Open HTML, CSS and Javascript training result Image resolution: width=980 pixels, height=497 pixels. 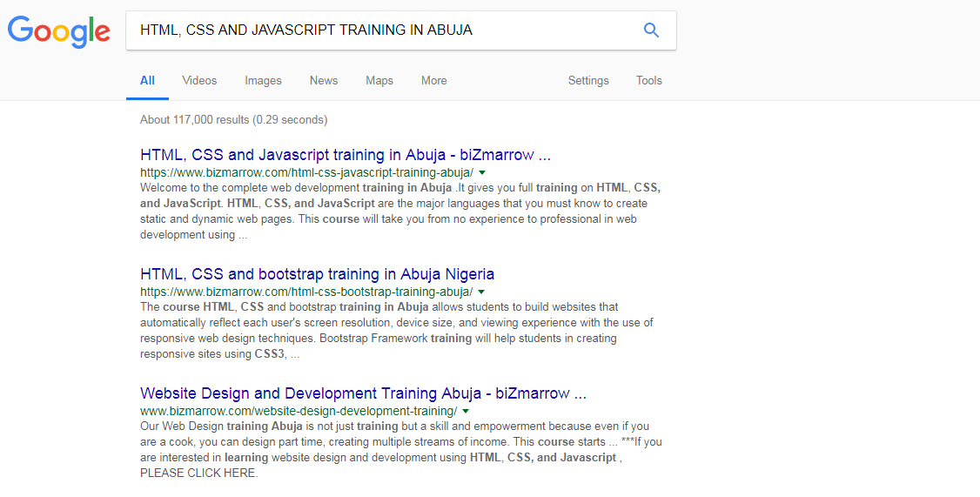click(x=346, y=155)
